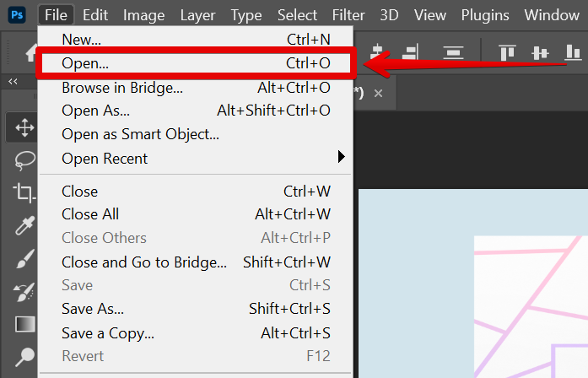
Task: Click the light blue canvas area
Action: click(413, 253)
